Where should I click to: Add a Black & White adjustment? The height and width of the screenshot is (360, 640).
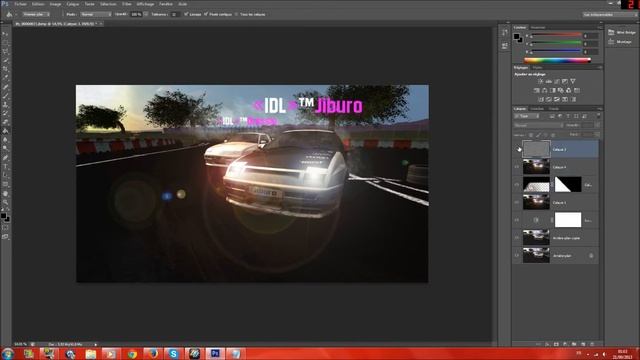[553, 91]
